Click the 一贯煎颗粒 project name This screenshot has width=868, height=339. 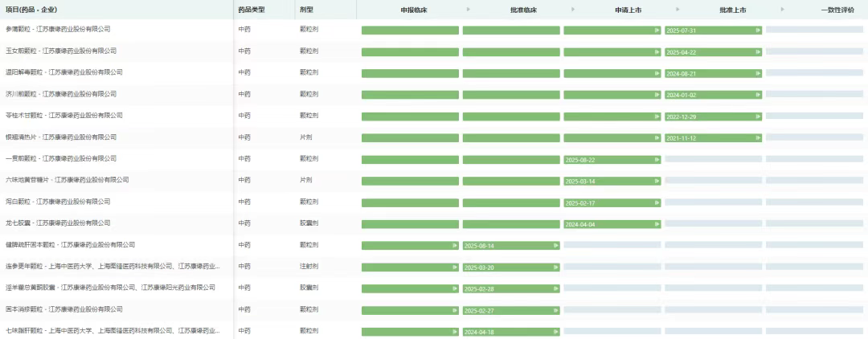(61, 159)
